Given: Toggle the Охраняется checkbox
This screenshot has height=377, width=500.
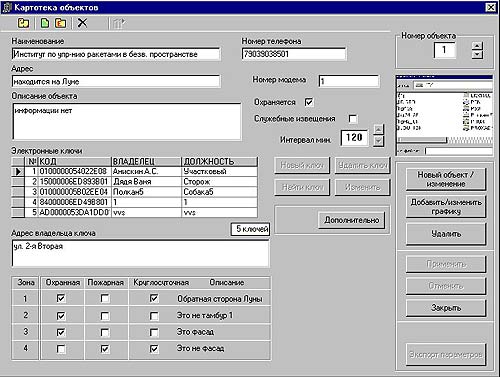Looking at the screenshot, I should [309, 102].
